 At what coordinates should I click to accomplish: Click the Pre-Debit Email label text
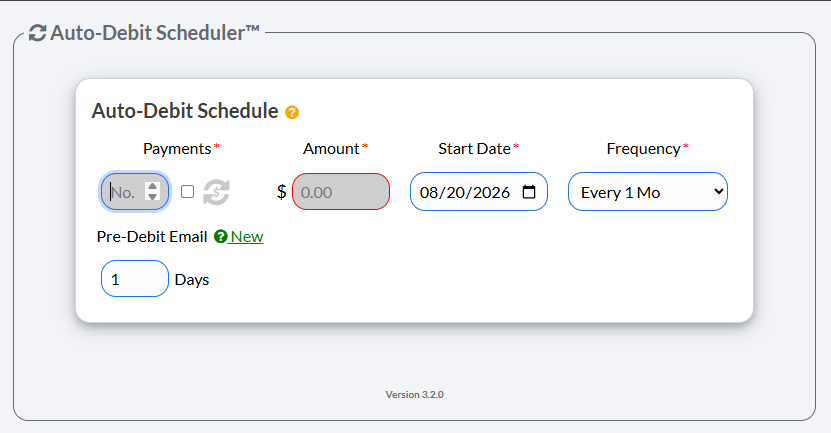[152, 236]
